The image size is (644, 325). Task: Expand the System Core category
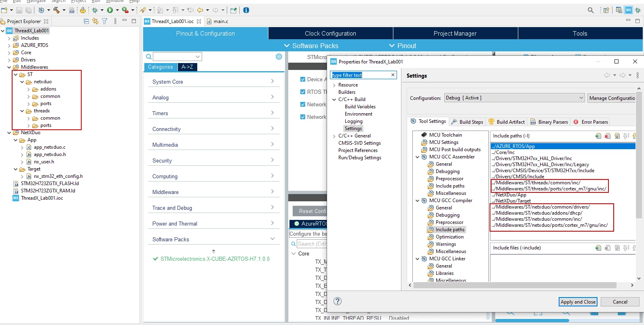pos(213,82)
